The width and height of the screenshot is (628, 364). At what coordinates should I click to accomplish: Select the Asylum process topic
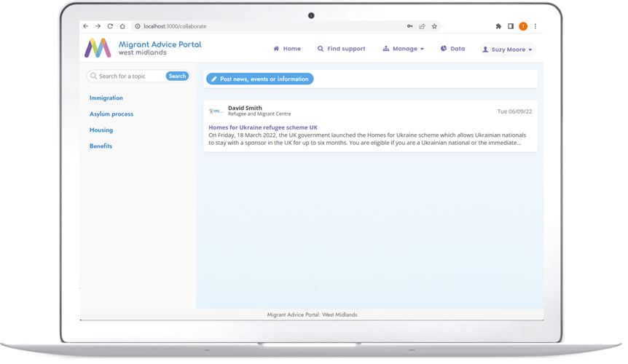click(111, 114)
